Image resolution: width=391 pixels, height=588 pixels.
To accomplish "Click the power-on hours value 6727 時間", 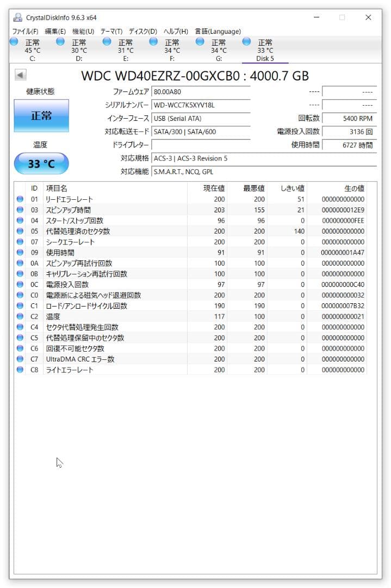I will click(350, 145).
